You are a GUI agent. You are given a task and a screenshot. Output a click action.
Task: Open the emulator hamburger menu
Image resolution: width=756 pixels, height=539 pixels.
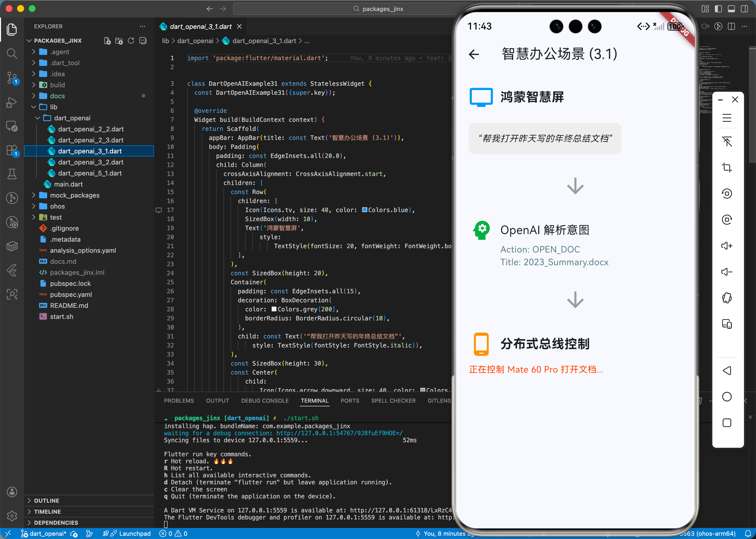click(x=727, y=118)
